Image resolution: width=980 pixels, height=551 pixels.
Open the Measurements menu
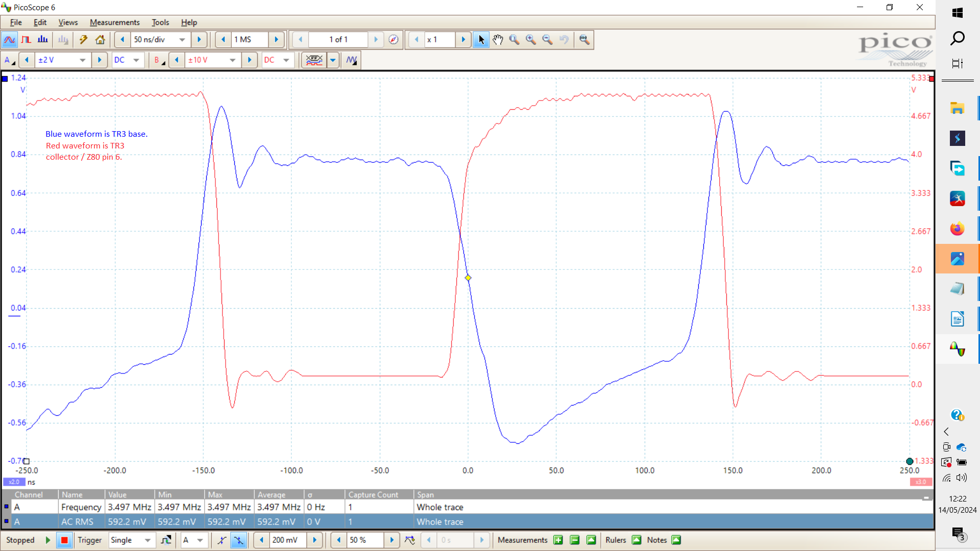click(114, 22)
